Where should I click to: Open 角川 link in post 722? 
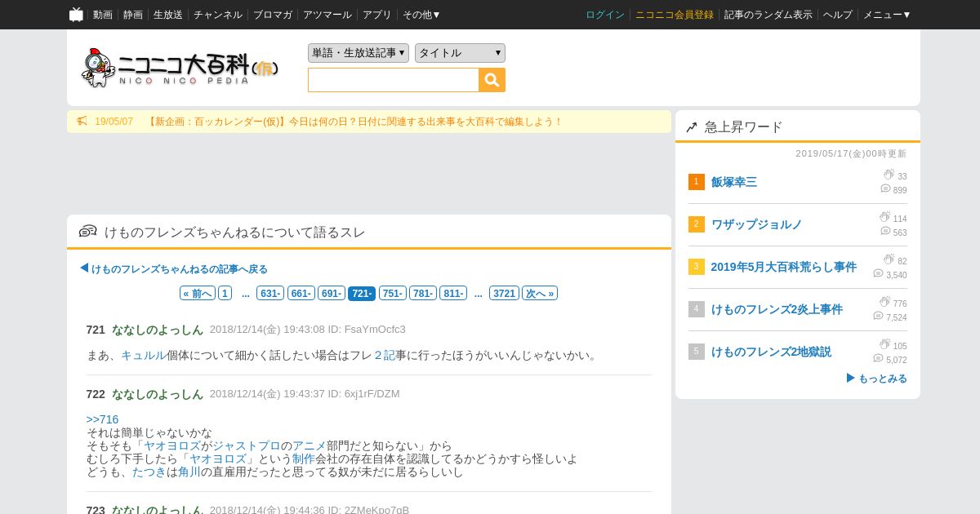pos(189,472)
